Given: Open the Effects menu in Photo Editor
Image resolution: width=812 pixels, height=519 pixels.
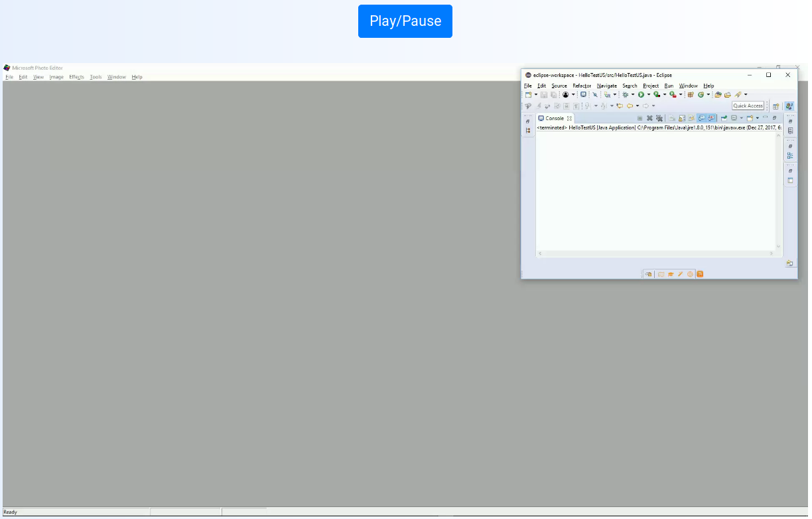Looking at the screenshot, I should pos(76,77).
